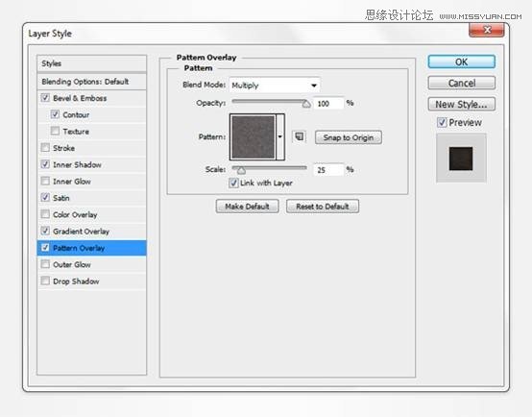The image size is (532, 417).
Task: Click the Snap to Origin button
Action: [x=349, y=137]
